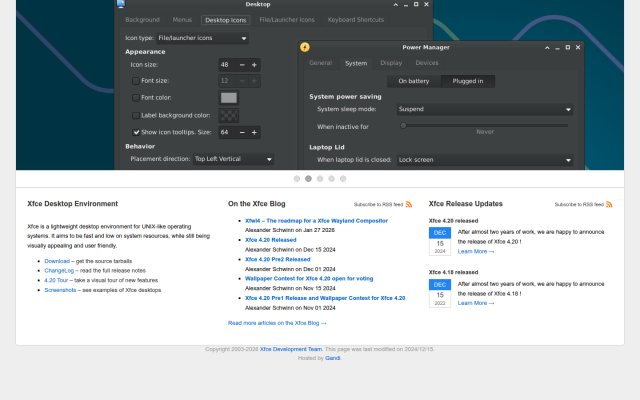Maximize the Power Manager window
The width and height of the screenshot is (640, 400).
(567, 47)
